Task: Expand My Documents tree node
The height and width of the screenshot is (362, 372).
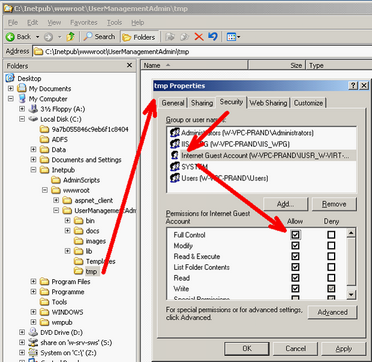Action: coord(11,89)
